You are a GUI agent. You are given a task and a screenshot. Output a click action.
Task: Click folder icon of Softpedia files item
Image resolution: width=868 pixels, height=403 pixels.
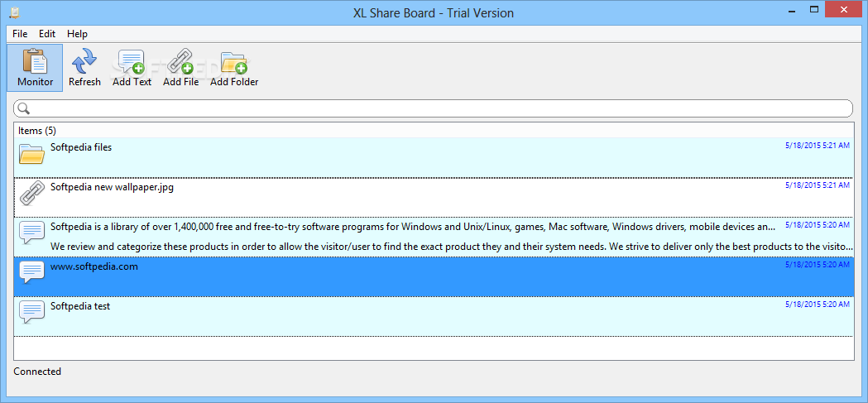click(31, 153)
